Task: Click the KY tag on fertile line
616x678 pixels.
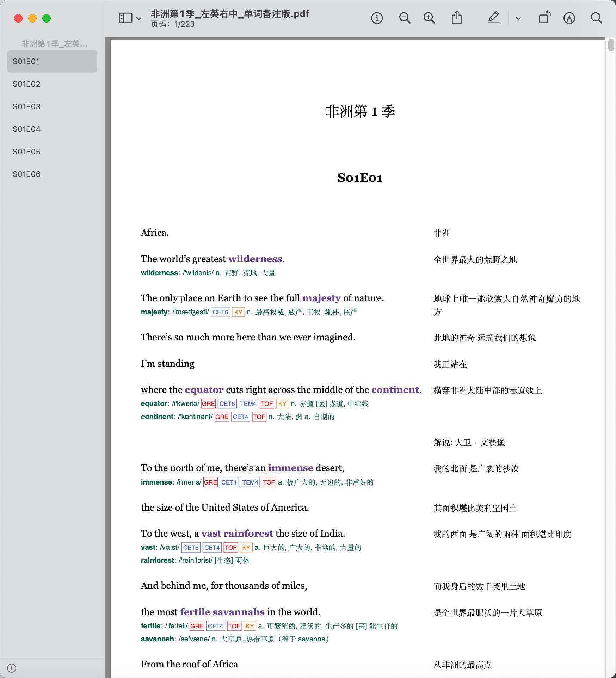Action: [x=250, y=626]
